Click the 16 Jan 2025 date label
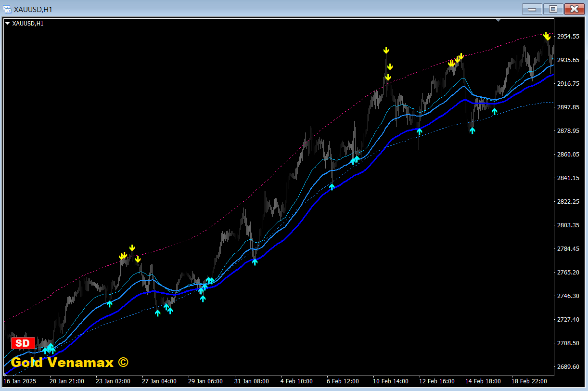 pos(19,381)
